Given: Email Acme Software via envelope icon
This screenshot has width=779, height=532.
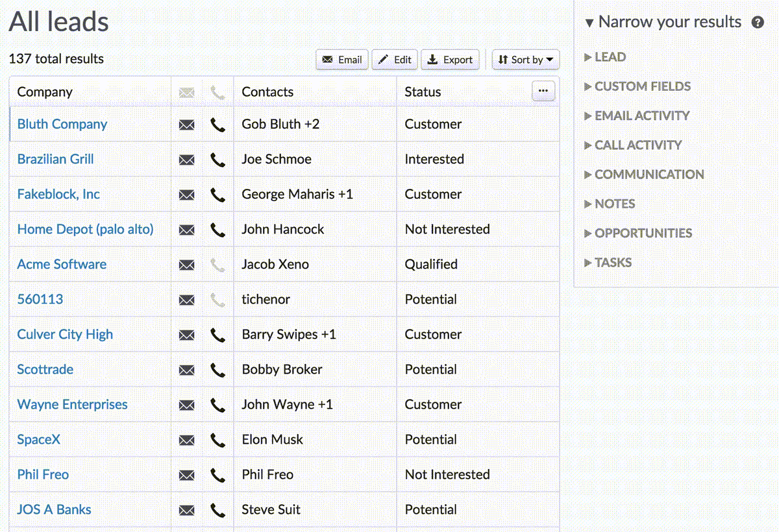Looking at the screenshot, I should 186,265.
